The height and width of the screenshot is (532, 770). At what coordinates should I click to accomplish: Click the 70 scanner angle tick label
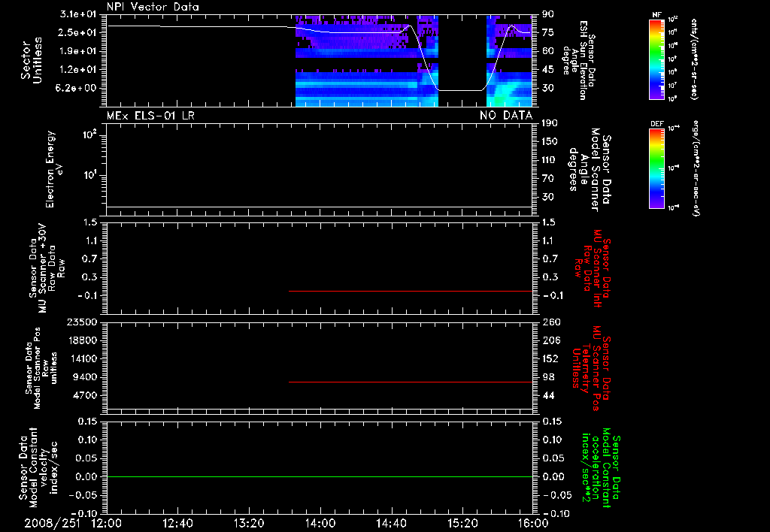pyautogui.click(x=547, y=178)
